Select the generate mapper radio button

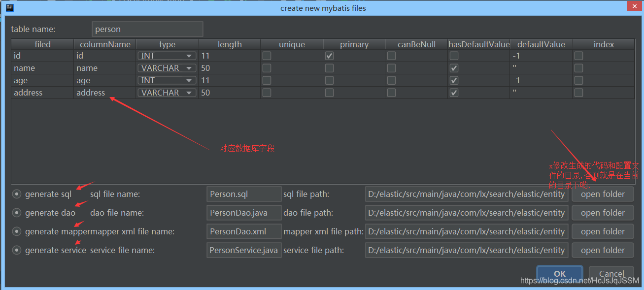16,231
